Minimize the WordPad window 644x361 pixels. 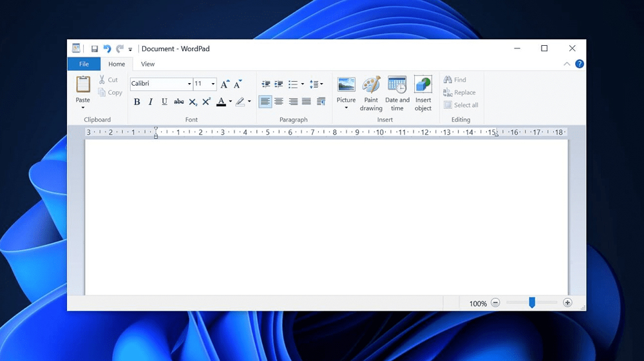517,48
